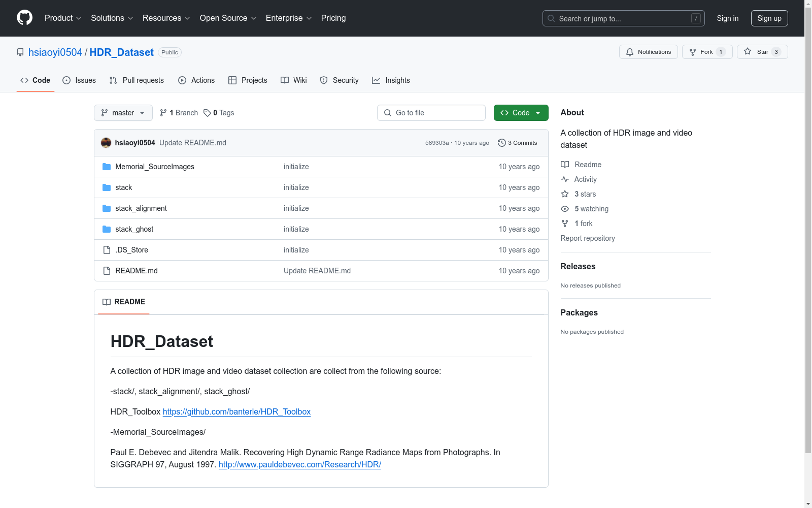Click the GitHub logo icon
The height and width of the screenshot is (508, 812).
pyautogui.click(x=24, y=18)
